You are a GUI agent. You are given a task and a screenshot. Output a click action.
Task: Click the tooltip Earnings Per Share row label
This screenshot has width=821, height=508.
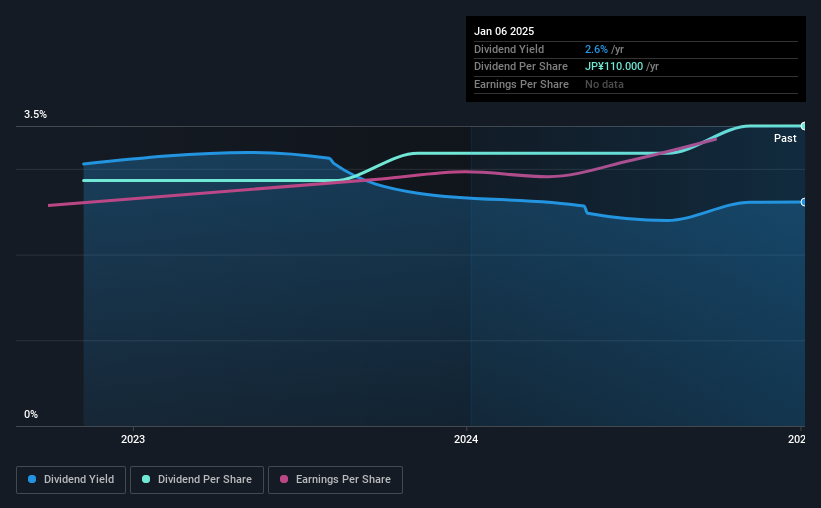(x=521, y=84)
